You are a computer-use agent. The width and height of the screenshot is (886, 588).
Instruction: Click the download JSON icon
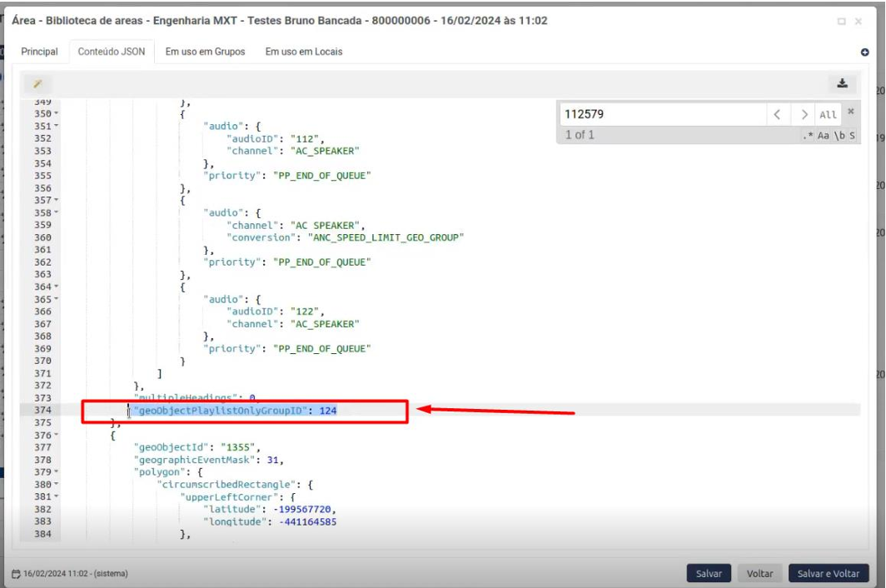842,83
